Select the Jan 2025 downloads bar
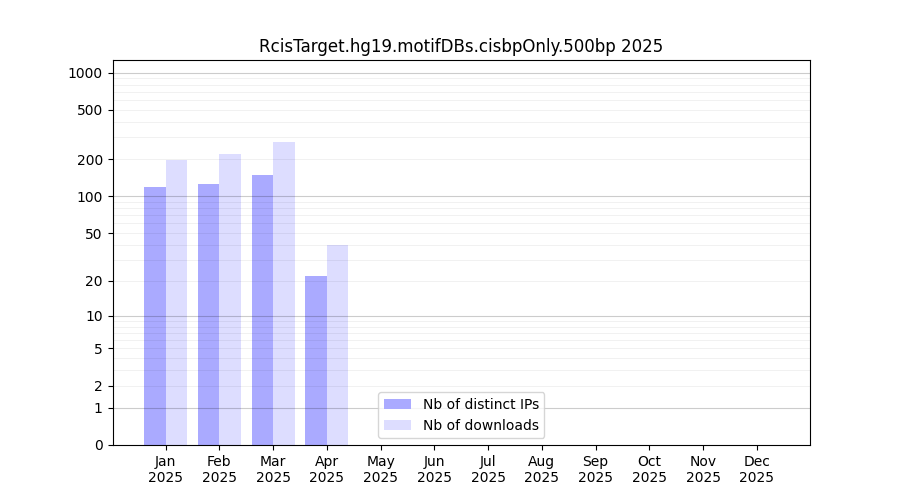This screenshot has height=500, width=900. (177, 302)
